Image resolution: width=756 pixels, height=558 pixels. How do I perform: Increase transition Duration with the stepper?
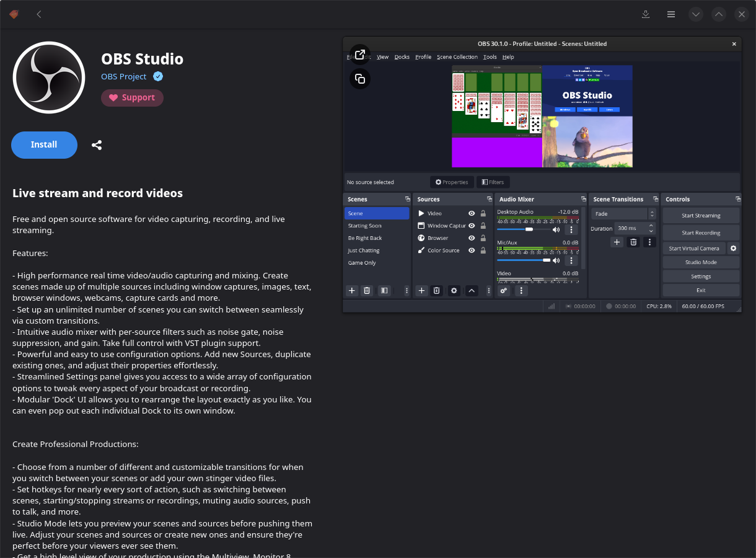[651, 226]
